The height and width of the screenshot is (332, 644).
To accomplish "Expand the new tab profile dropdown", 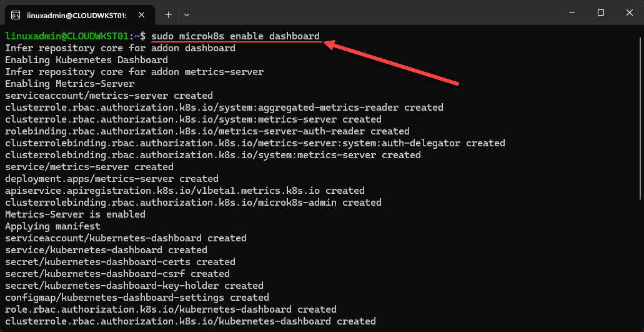I will pos(187,14).
